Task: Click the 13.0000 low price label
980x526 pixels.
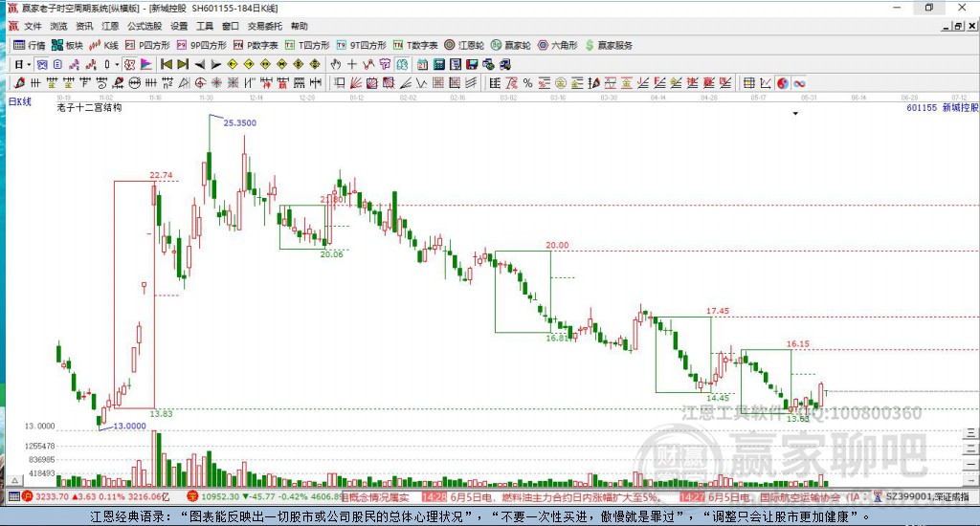Action: (x=129, y=426)
